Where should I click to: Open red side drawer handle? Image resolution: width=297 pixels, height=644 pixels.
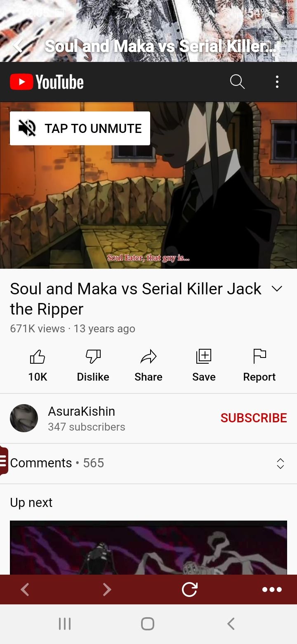[4, 460]
